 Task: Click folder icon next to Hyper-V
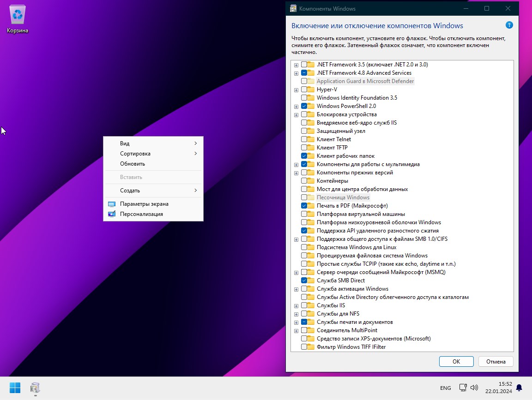311,90
